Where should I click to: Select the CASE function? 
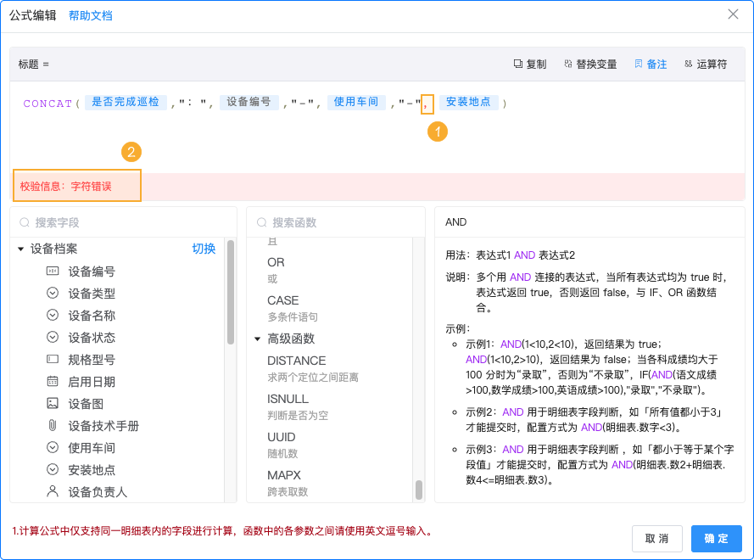(x=282, y=300)
